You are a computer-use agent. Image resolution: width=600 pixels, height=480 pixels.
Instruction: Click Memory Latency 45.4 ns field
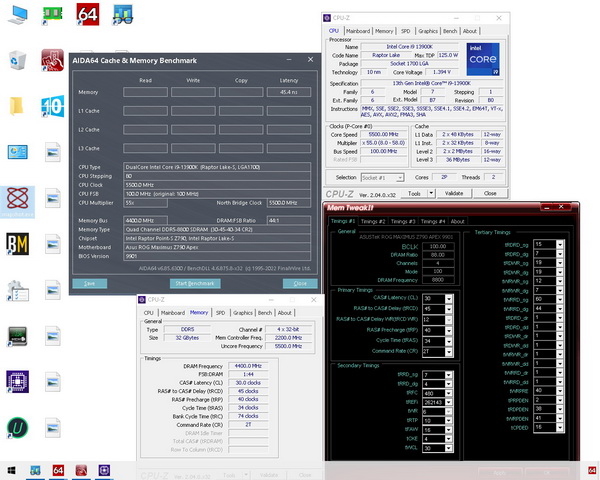point(289,92)
